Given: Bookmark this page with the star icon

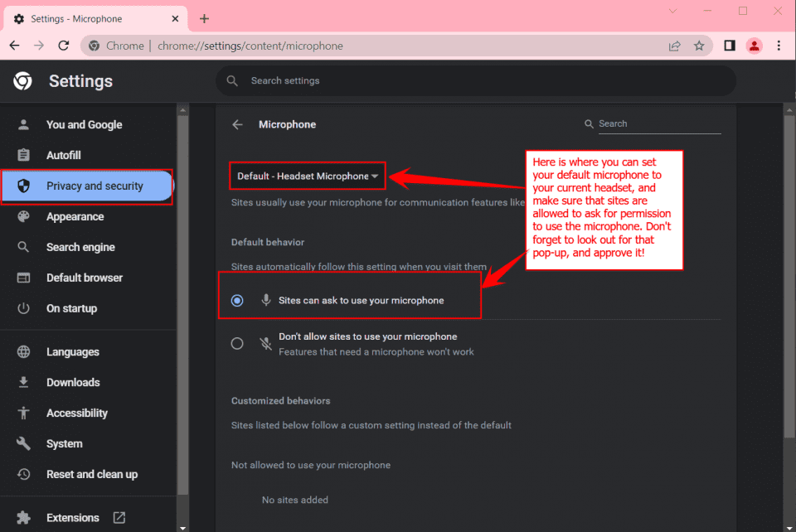Looking at the screenshot, I should tap(699, 46).
